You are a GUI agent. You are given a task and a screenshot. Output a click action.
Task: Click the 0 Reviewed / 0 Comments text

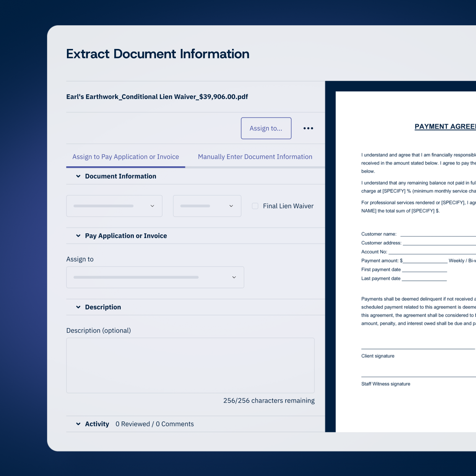tap(155, 424)
